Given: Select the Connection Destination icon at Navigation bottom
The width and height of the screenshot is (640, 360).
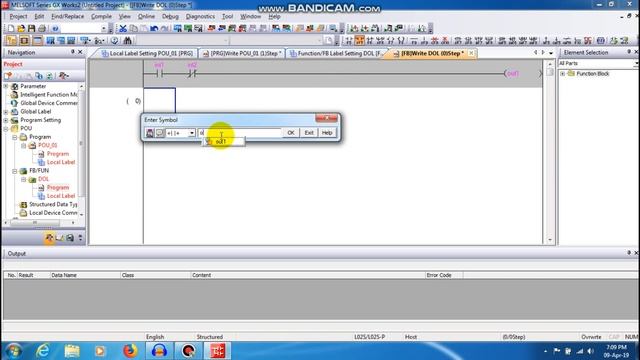Looking at the screenshot, I should pos(70,238).
